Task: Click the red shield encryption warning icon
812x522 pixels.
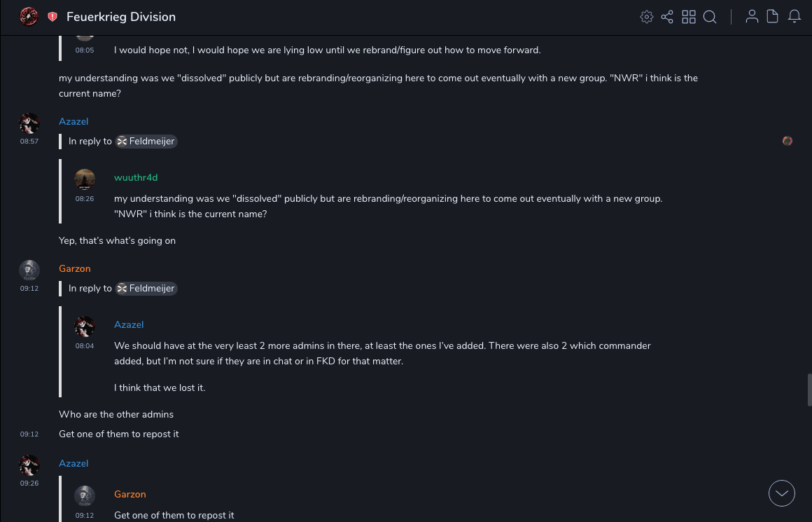Action: click(x=52, y=17)
